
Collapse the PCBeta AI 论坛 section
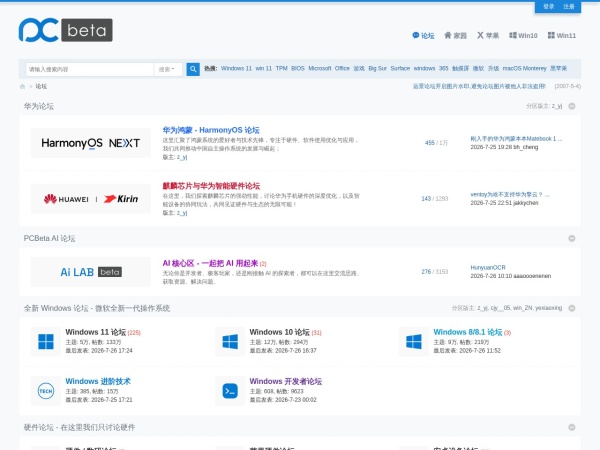[572, 238]
